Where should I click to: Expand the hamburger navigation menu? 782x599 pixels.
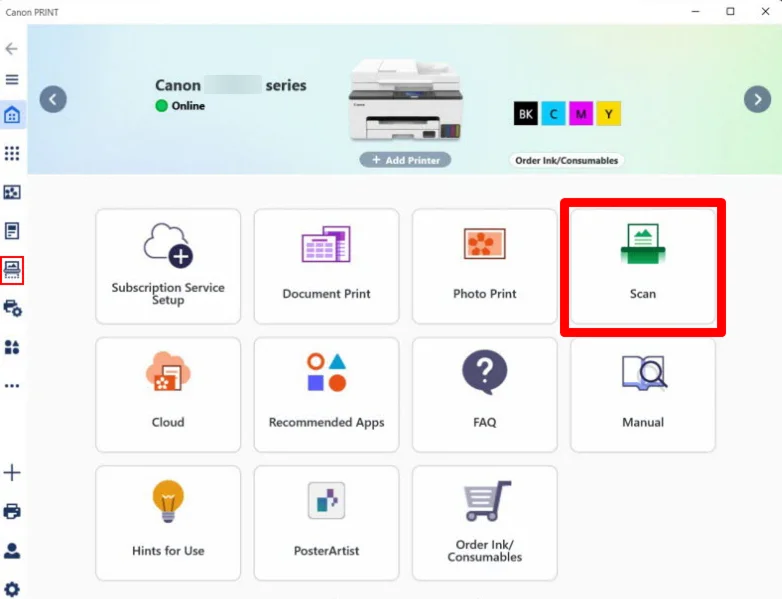click(12, 80)
